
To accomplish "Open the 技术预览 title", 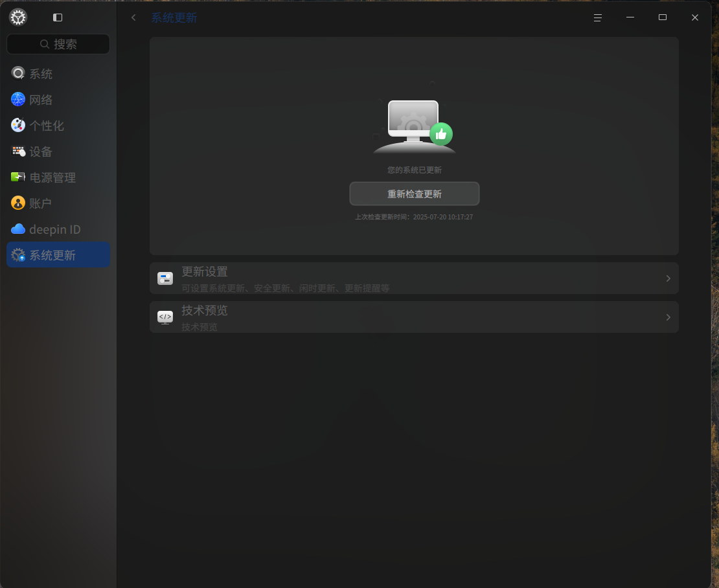I will coord(205,311).
